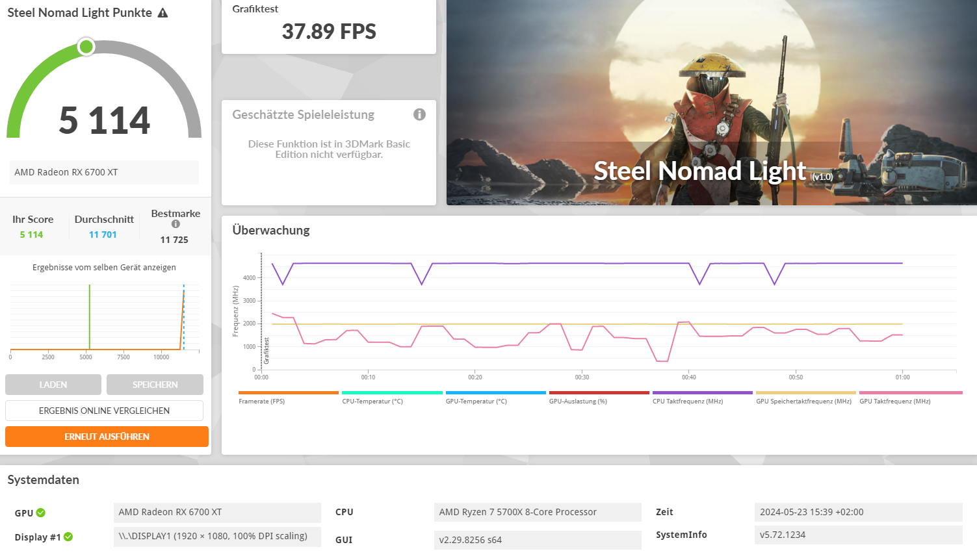Click the AMD Radeon RX 6700 XT field under the score
Image resolution: width=977 pixels, height=560 pixels.
[x=104, y=172]
